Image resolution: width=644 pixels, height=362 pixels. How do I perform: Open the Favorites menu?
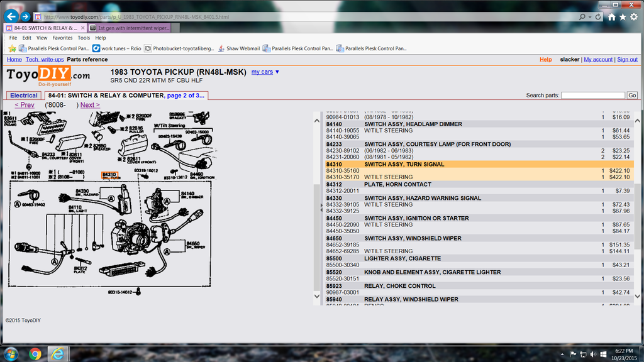click(x=62, y=38)
